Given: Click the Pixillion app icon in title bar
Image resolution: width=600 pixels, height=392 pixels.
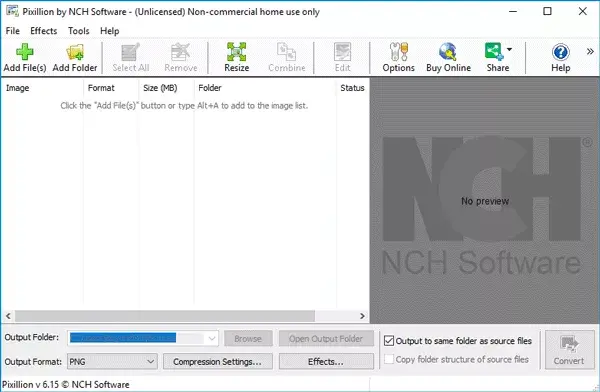Looking at the screenshot, I should point(12,11).
